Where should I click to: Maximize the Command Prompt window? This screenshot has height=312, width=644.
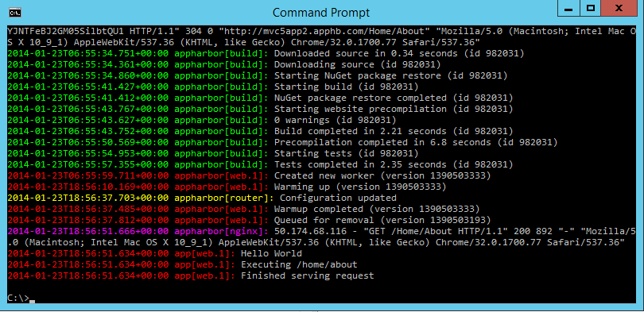pos(591,8)
